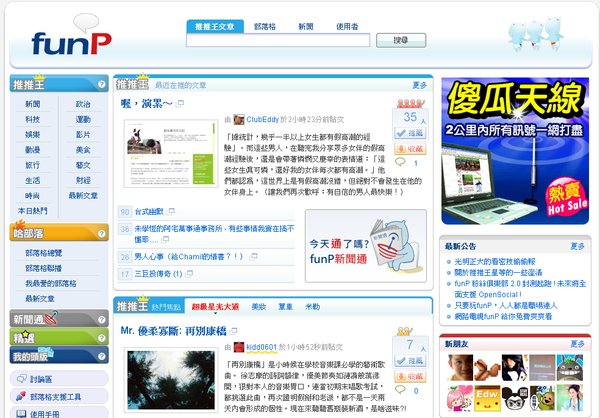Open new-window icon beside 喔，演累～ title
This screenshot has width=600, height=418.
click(179, 103)
